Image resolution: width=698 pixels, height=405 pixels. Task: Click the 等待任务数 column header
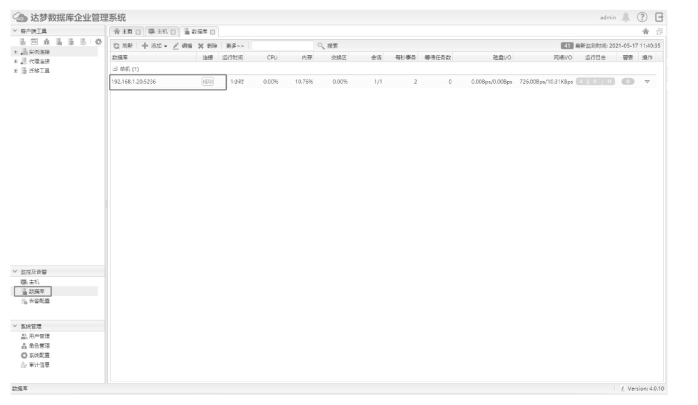click(x=438, y=57)
